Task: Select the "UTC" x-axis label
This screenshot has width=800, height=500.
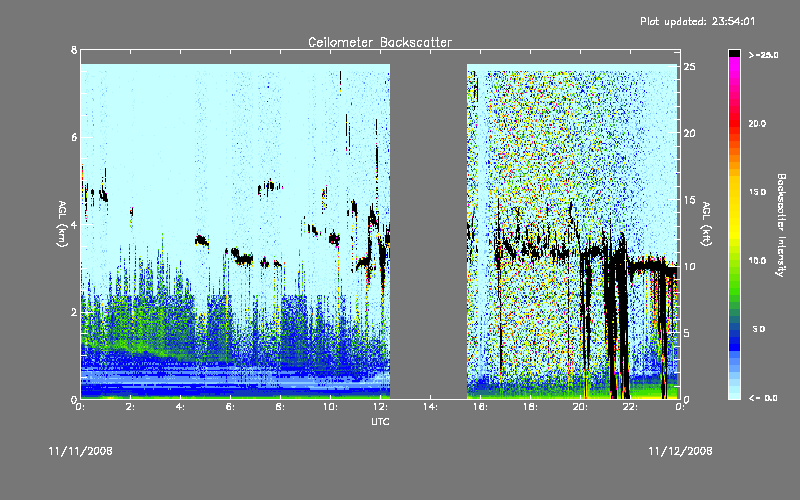Action: tap(380, 421)
